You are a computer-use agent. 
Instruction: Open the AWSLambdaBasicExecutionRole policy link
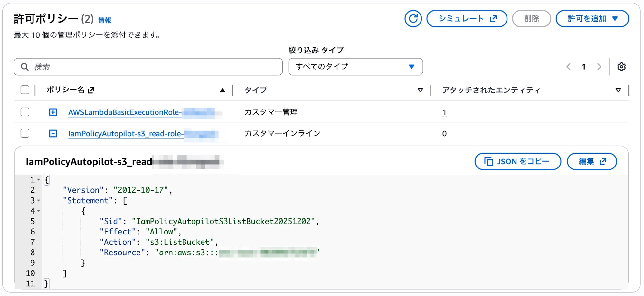125,112
